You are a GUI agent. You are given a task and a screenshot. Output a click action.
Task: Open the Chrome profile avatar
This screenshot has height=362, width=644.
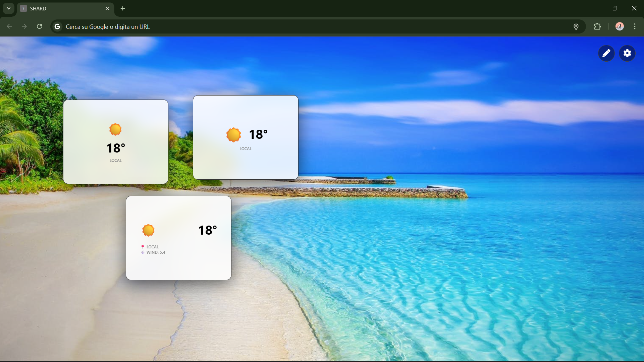620,26
